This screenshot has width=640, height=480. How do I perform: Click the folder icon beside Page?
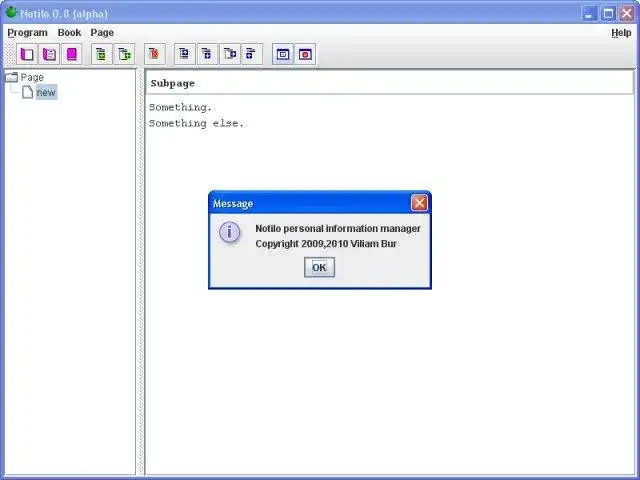tap(11, 77)
